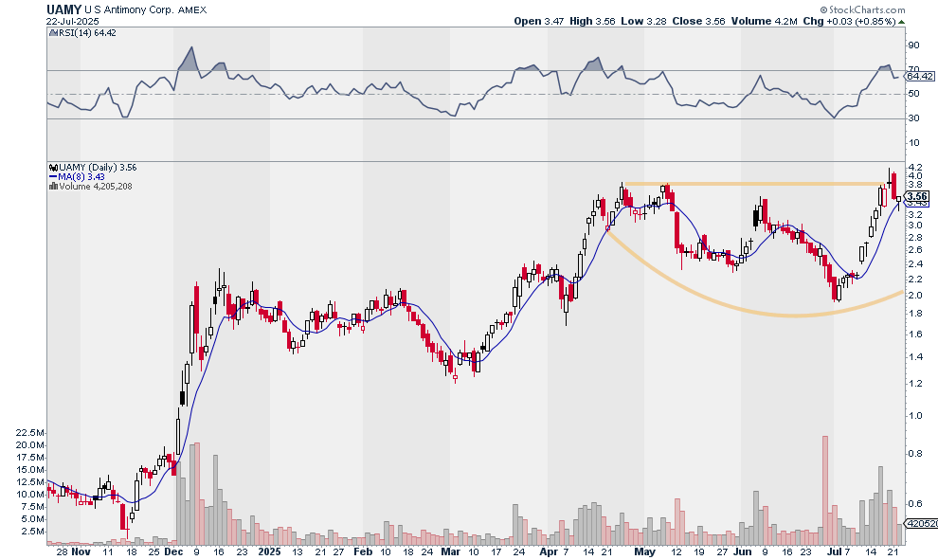The height and width of the screenshot is (560, 938).
Task: Click the blue MA(8) legend line marker
Action: [53, 177]
